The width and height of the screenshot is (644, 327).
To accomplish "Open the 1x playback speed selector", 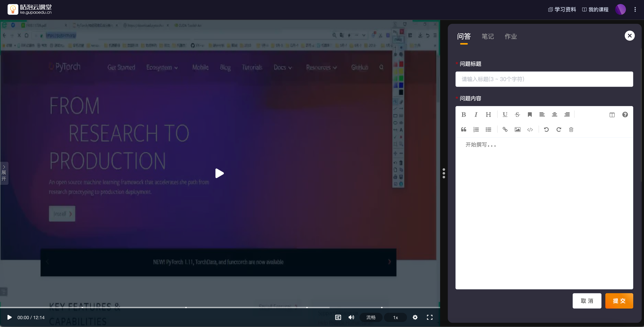I will pos(395,317).
